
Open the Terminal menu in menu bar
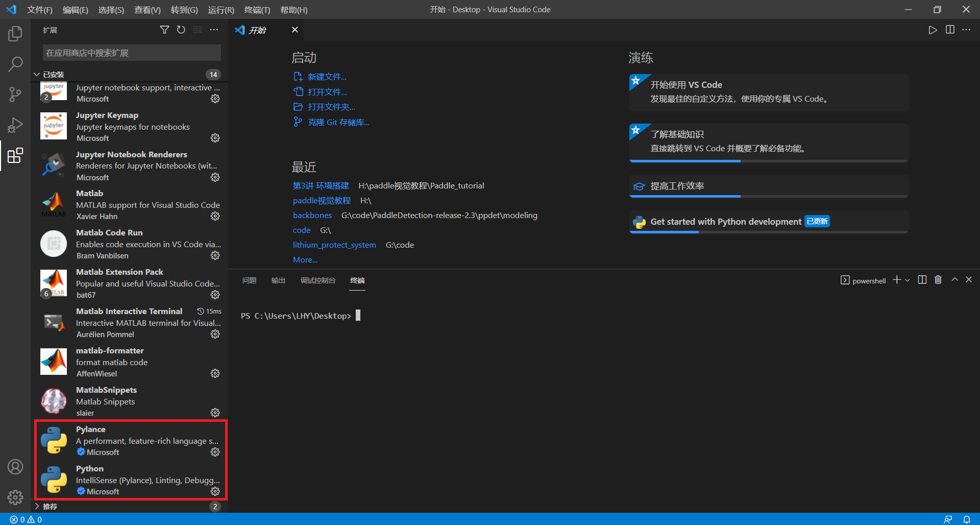(x=257, y=10)
